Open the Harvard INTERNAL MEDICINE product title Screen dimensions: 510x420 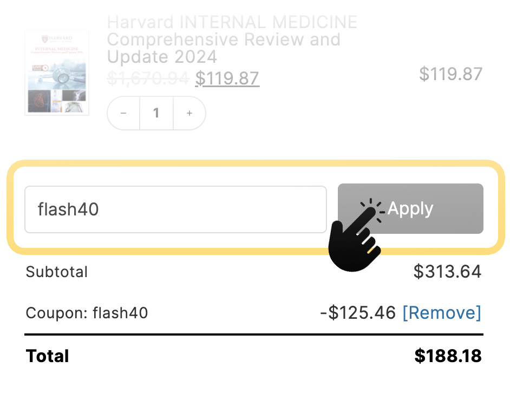232,40
